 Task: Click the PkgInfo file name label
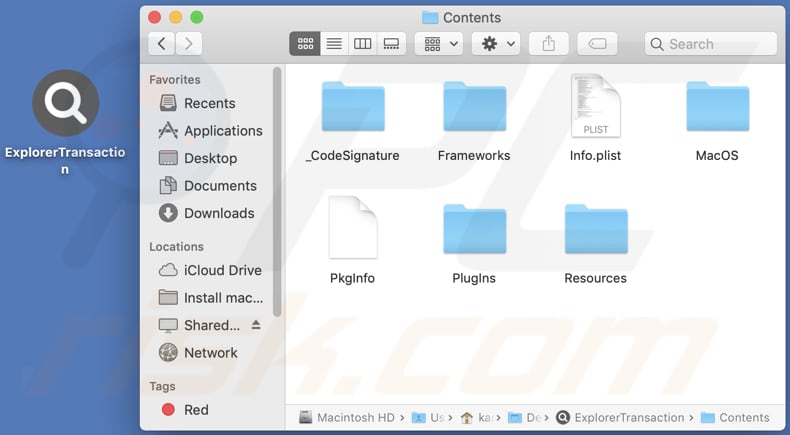(352, 278)
